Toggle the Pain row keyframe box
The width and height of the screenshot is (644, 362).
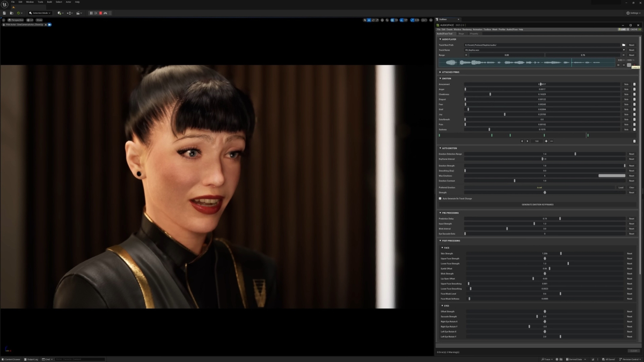[x=634, y=124]
